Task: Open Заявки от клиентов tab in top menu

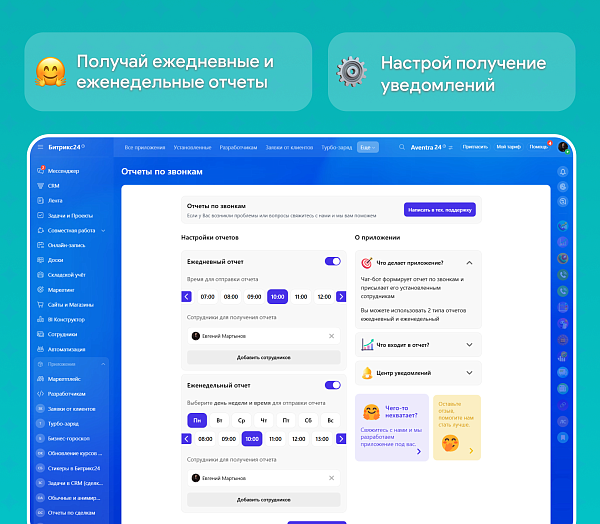Action: click(x=289, y=147)
